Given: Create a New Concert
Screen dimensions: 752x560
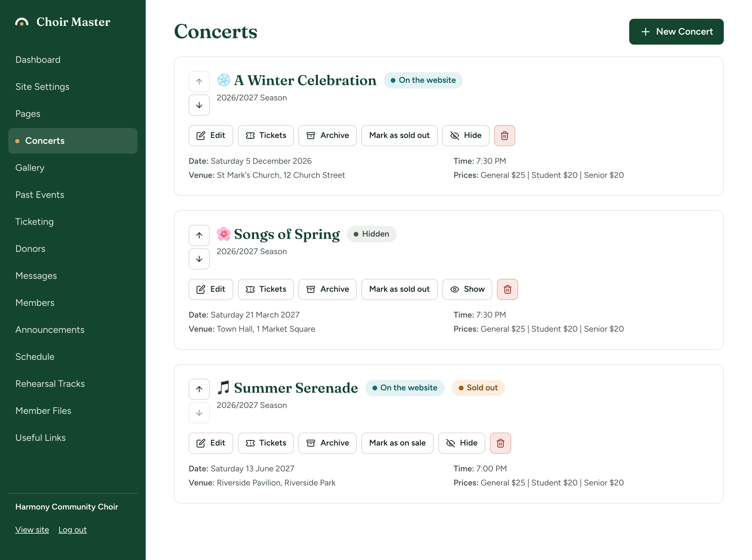Looking at the screenshot, I should tap(676, 31).
